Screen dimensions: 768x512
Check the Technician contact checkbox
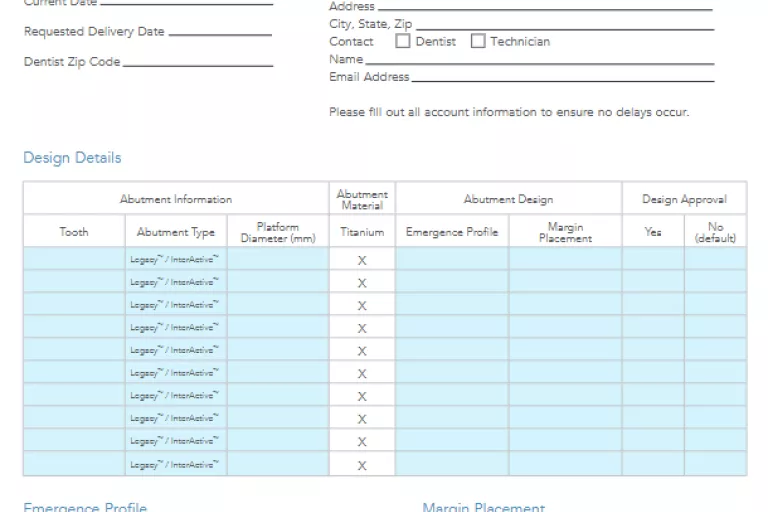478,41
